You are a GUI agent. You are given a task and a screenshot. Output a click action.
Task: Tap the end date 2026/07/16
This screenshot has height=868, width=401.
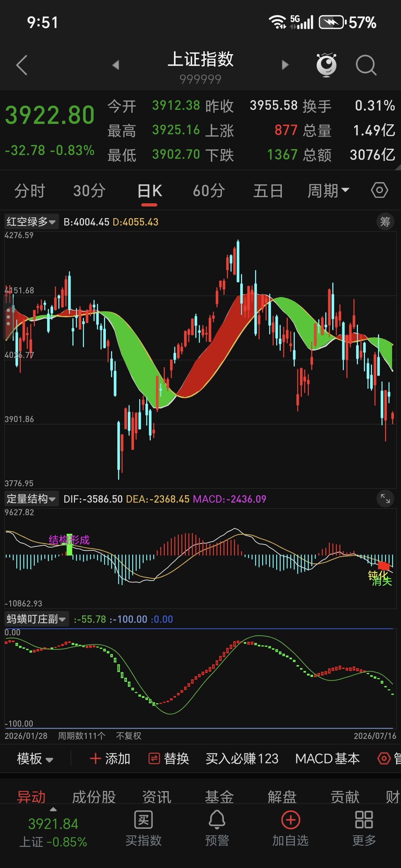pyautogui.click(x=375, y=736)
